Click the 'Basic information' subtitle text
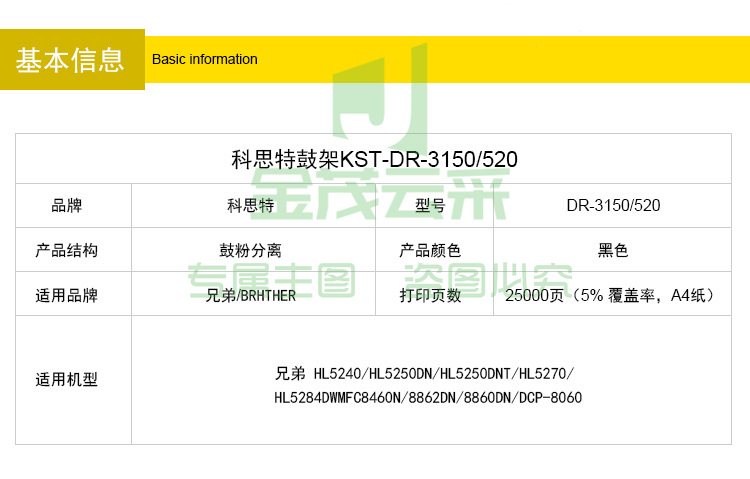Viewport: 750px width, 479px height. pyautogui.click(x=205, y=59)
